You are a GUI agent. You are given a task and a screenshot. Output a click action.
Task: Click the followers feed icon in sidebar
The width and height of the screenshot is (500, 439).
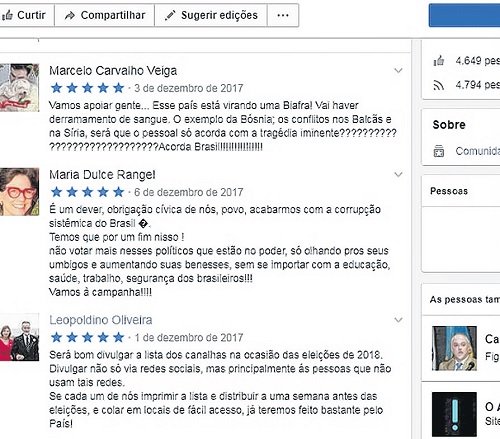pos(439,85)
